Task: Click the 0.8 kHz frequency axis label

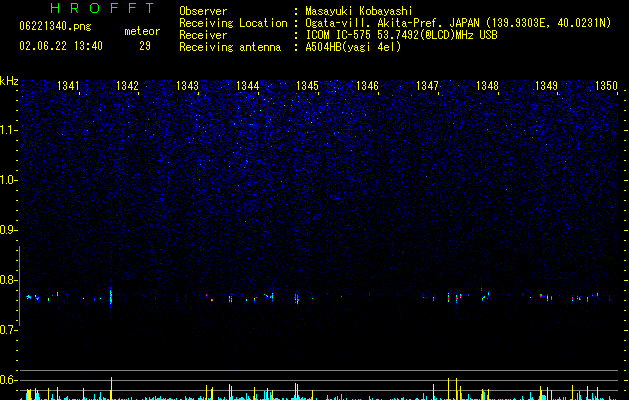Action: (9, 280)
